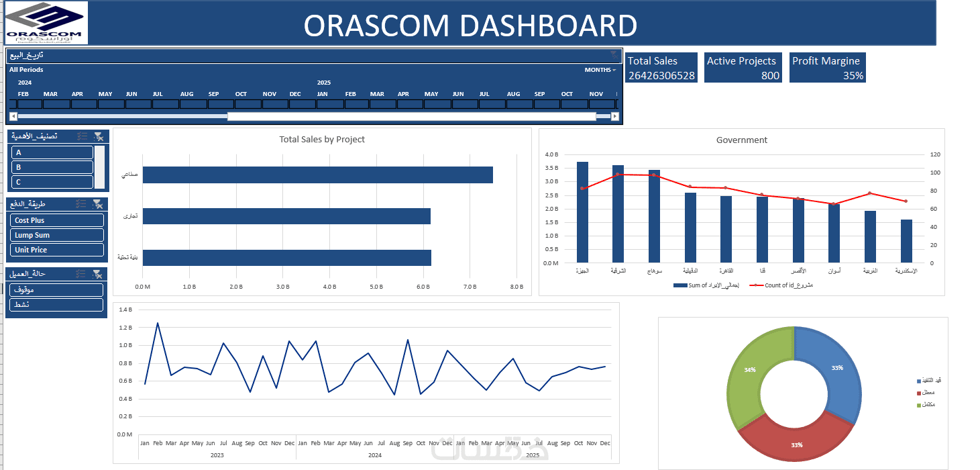Click the 1.4 B axis label on line chart

point(125,310)
